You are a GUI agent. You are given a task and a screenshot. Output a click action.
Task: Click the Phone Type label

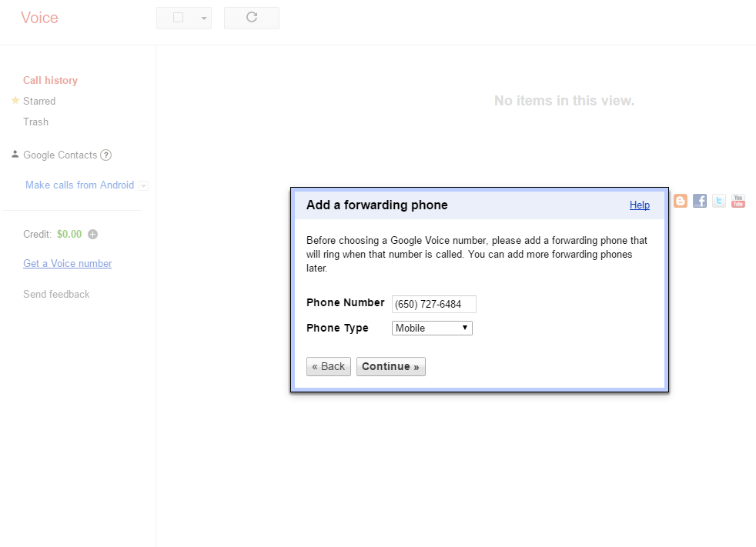coord(337,329)
